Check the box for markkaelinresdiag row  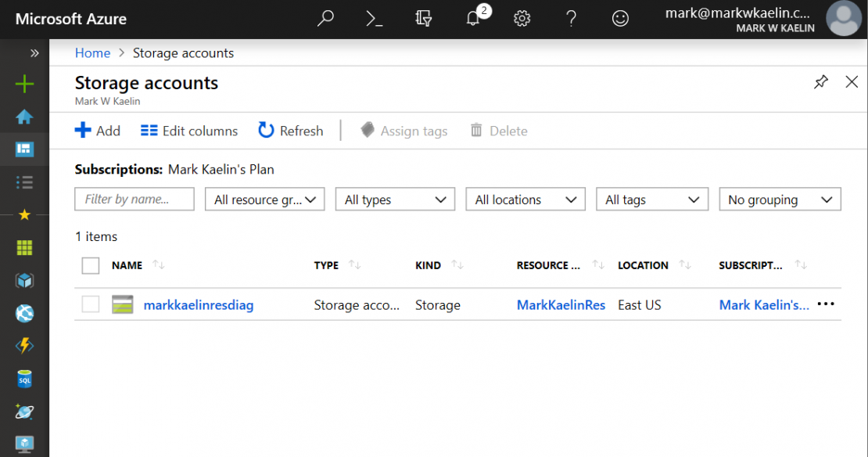click(91, 304)
